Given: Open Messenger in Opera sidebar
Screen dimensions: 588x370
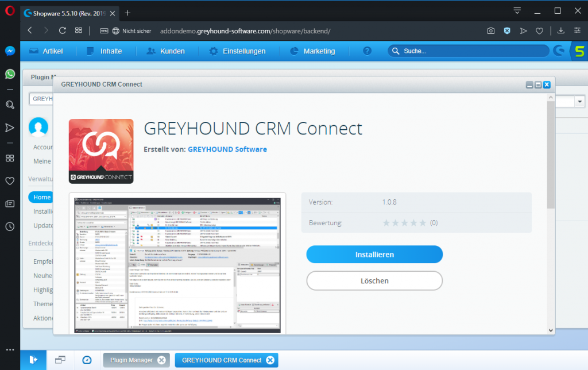Looking at the screenshot, I should (10, 51).
